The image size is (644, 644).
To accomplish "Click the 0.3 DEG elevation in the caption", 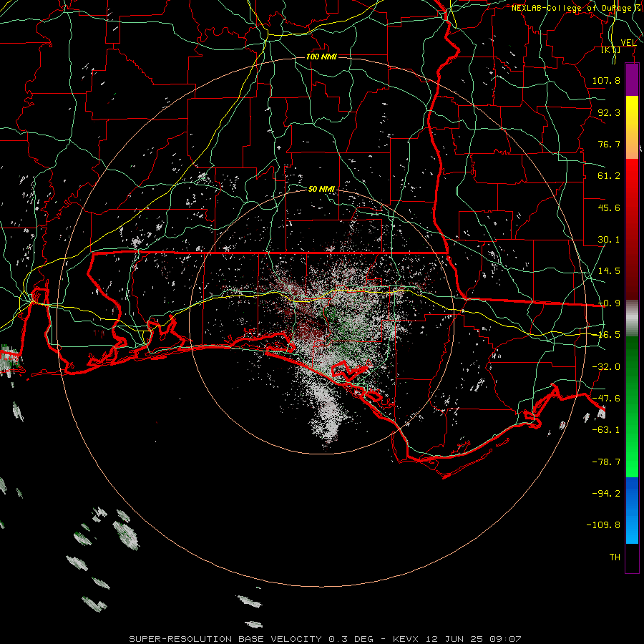I will [351, 639].
